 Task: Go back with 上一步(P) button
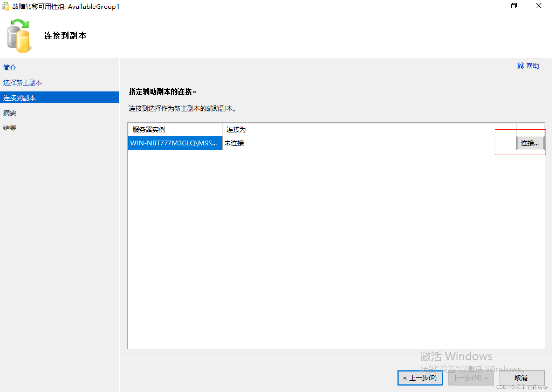click(x=420, y=378)
